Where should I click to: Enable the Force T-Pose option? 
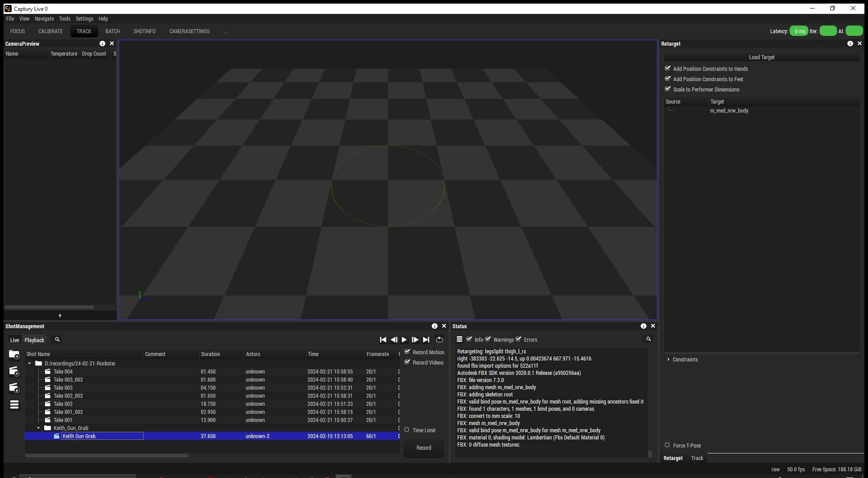[x=667, y=445]
